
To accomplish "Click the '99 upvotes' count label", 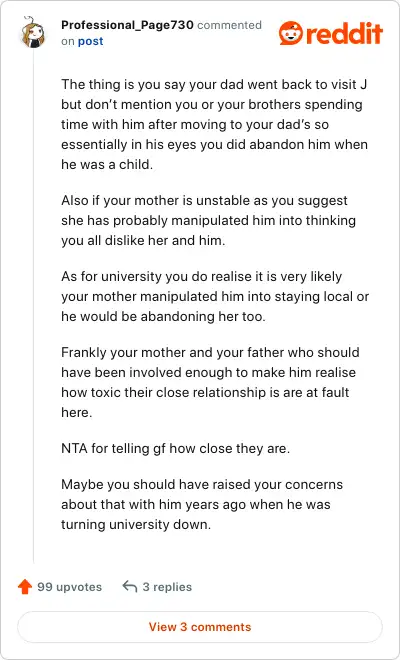I will tap(69, 587).
